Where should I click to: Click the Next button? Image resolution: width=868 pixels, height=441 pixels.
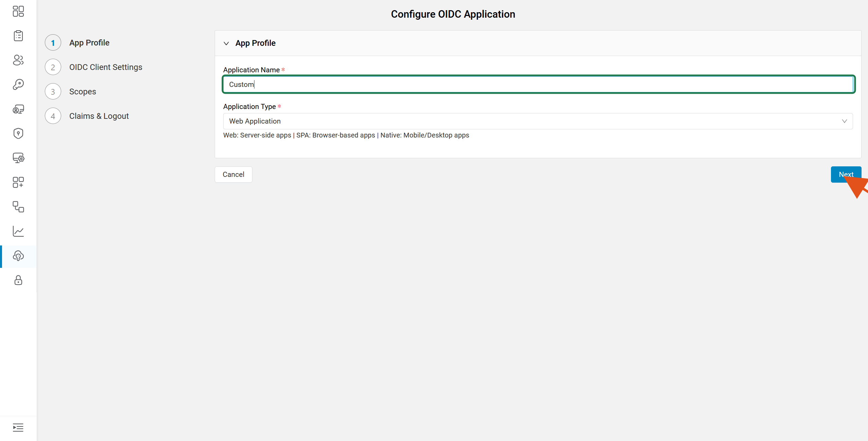pyautogui.click(x=846, y=174)
